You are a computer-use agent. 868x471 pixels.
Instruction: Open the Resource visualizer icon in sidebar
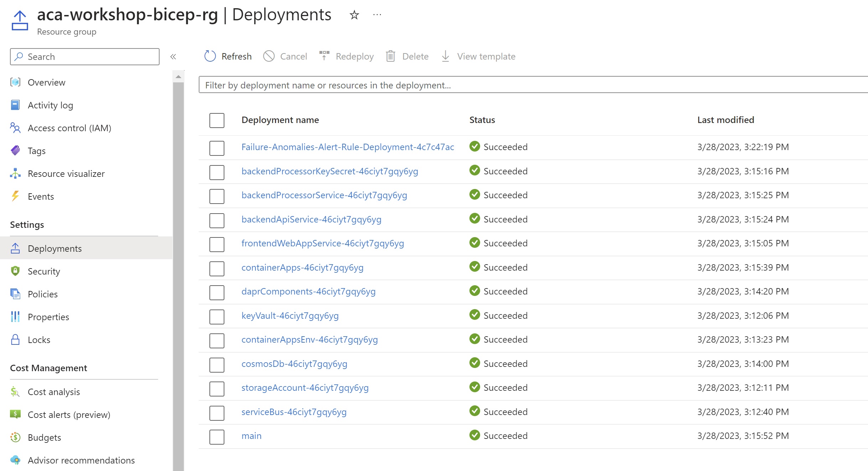tap(15, 174)
